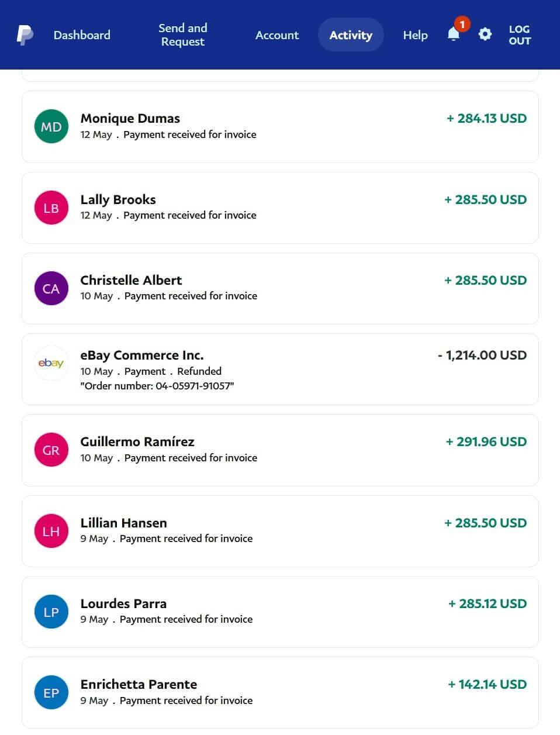Click the -1,214.00 USD refunded amount
Viewport: 560px width, 735px height.
click(482, 355)
